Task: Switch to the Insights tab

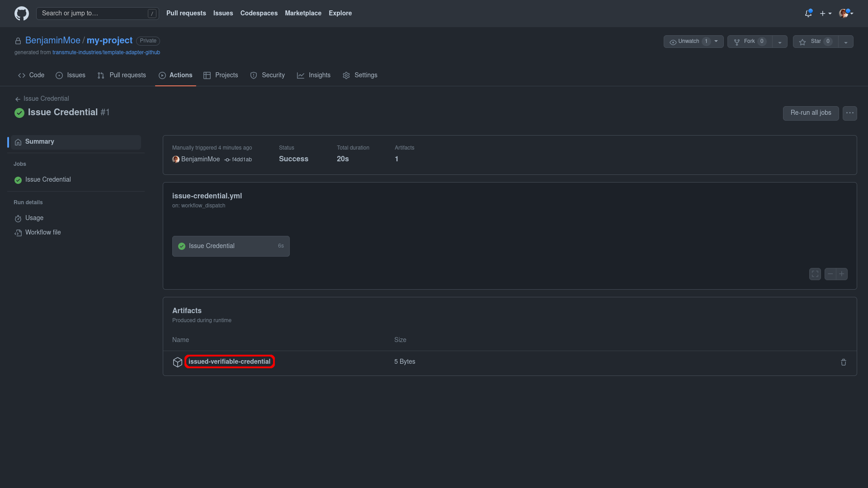Action: (x=314, y=75)
